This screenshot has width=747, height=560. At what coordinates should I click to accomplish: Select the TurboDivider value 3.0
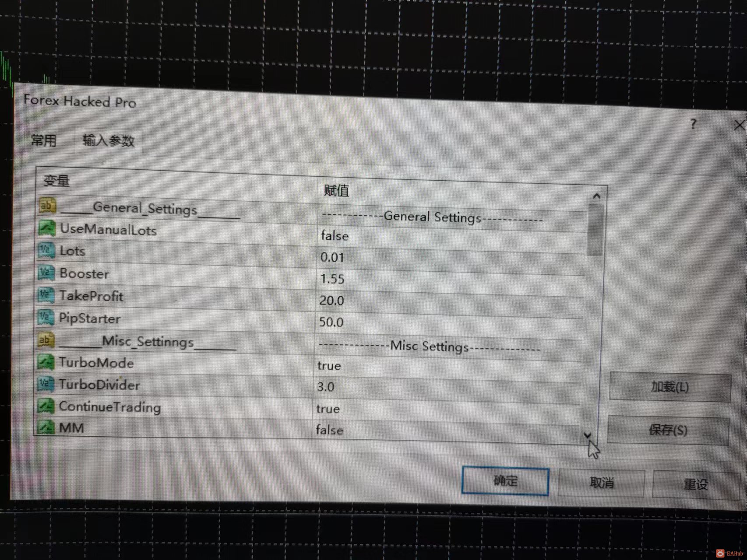click(326, 387)
